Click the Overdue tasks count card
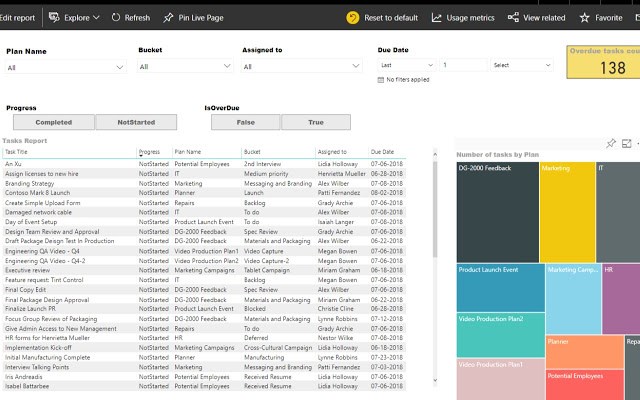Screen dimensions: 640x400 tap(603, 62)
